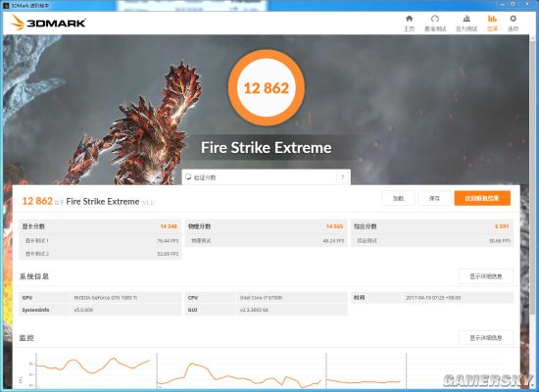This screenshot has height=392, width=539.
Task: Click the physics score header row
Action: tap(266, 226)
